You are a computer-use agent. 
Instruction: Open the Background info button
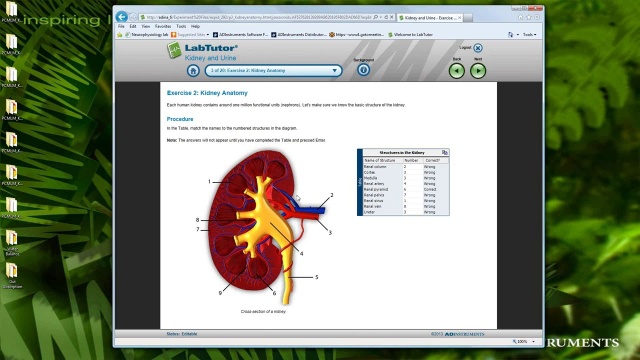point(363,70)
